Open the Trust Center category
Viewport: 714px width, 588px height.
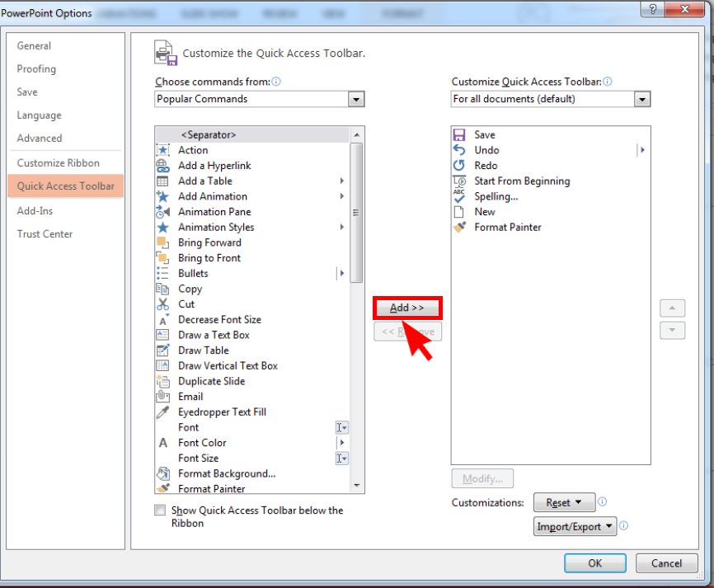click(45, 234)
